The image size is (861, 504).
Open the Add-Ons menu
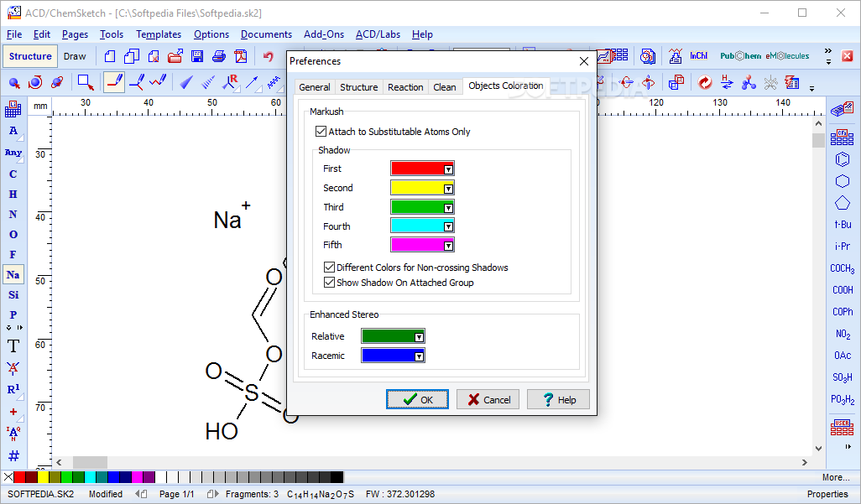click(324, 34)
